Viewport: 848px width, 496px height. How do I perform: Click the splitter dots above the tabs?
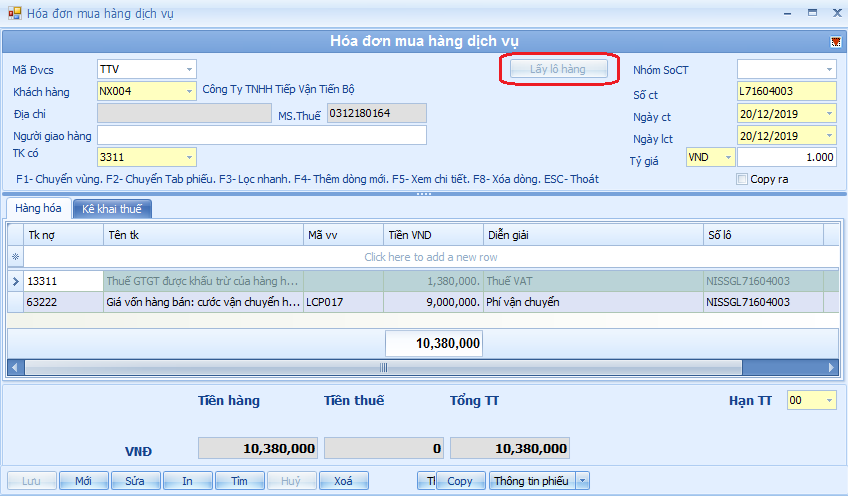(424, 193)
